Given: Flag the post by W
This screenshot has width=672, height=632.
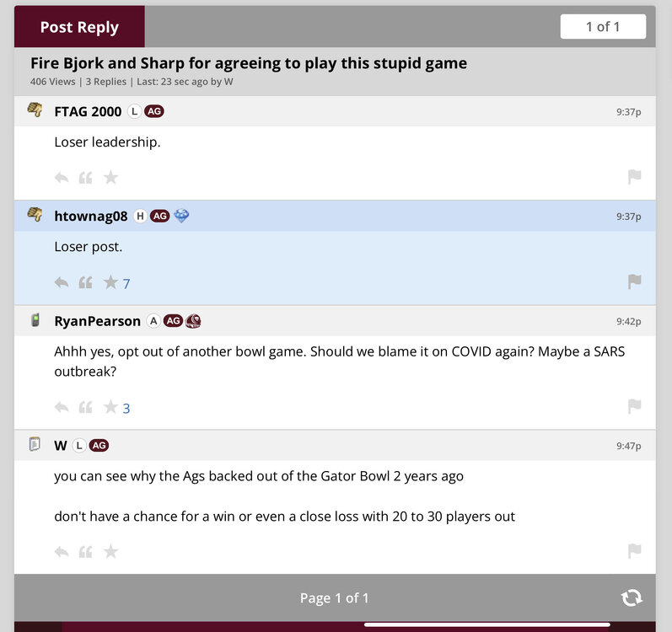Looking at the screenshot, I should tap(634, 551).
